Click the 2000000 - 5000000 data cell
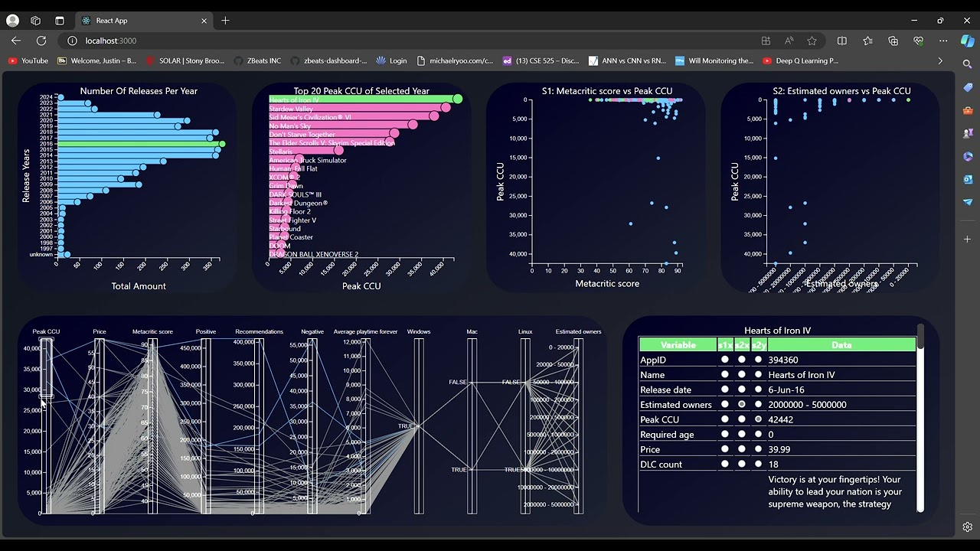980x551 pixels. pyautogui.click(x=841, y=404)
